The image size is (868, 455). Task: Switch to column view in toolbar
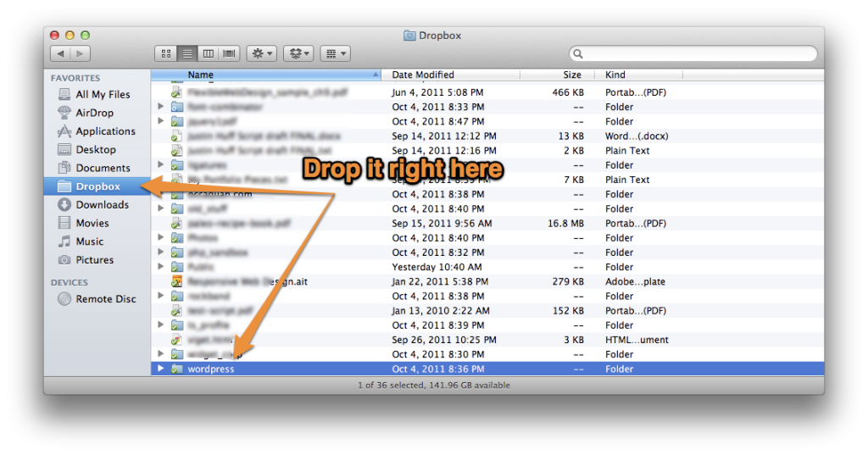209,53
